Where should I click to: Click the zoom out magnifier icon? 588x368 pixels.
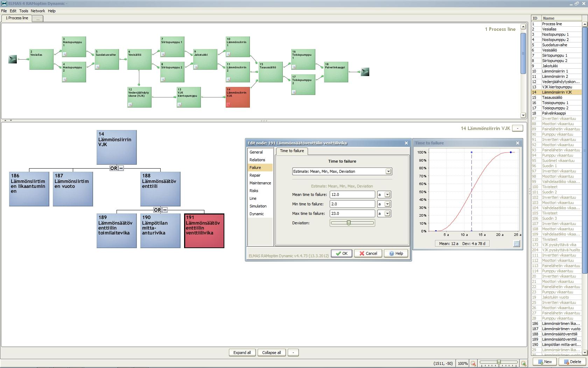[473, 363]
